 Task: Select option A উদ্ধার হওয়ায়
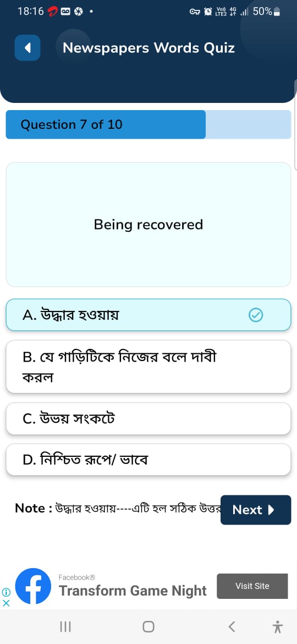click(148, 315)
